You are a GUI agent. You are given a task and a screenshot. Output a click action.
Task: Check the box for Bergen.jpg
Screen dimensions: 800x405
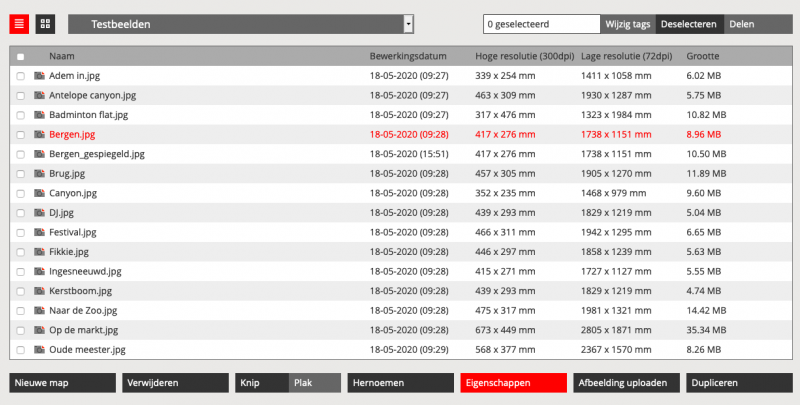click(x=21, y=135)
